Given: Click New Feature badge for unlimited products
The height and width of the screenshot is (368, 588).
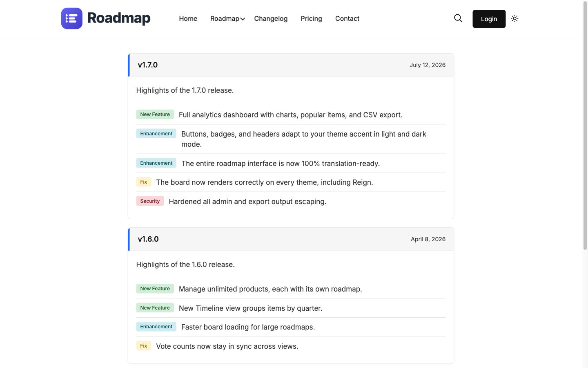Looking at the screenshot, I should pyautogui.click(x=155, y=289).
